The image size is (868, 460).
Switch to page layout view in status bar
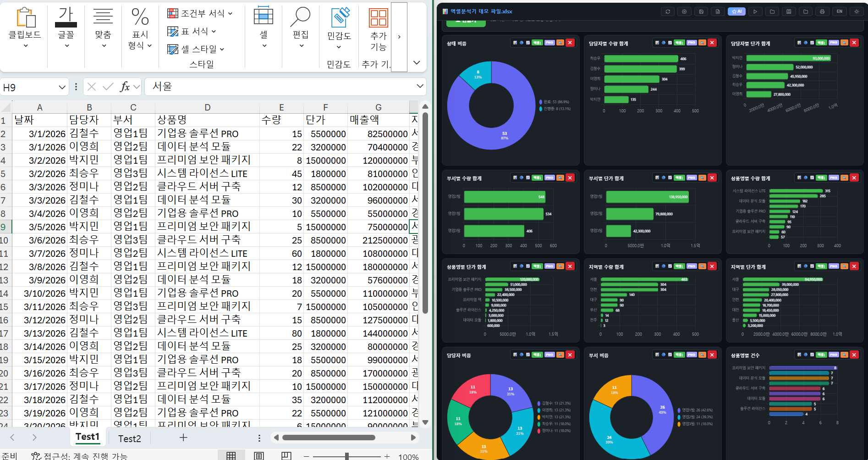(258, 456)
